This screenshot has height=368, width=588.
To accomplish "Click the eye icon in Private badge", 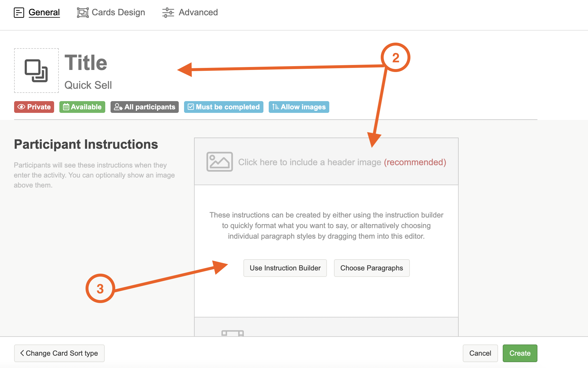I will pyautogui.click(x=21, y=107).
